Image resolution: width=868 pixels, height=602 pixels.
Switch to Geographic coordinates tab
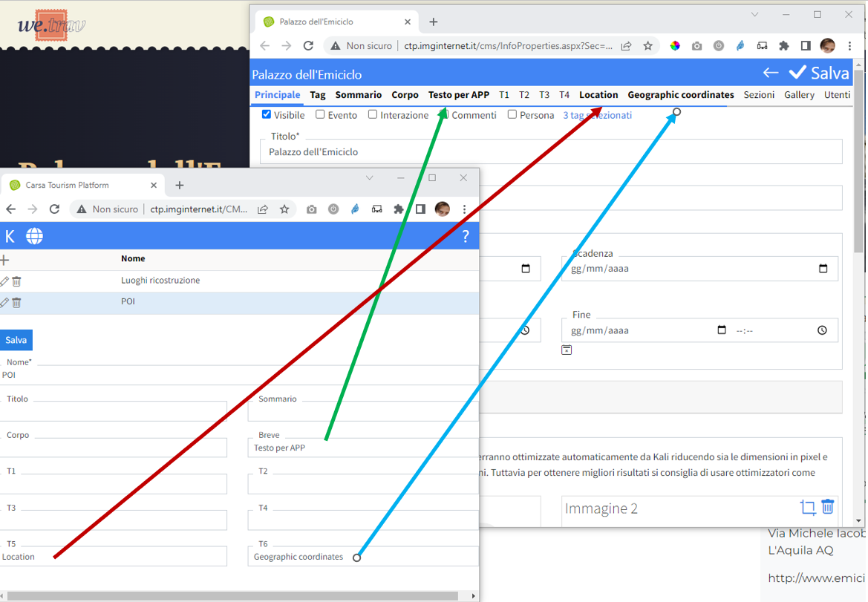click(680, 94)
